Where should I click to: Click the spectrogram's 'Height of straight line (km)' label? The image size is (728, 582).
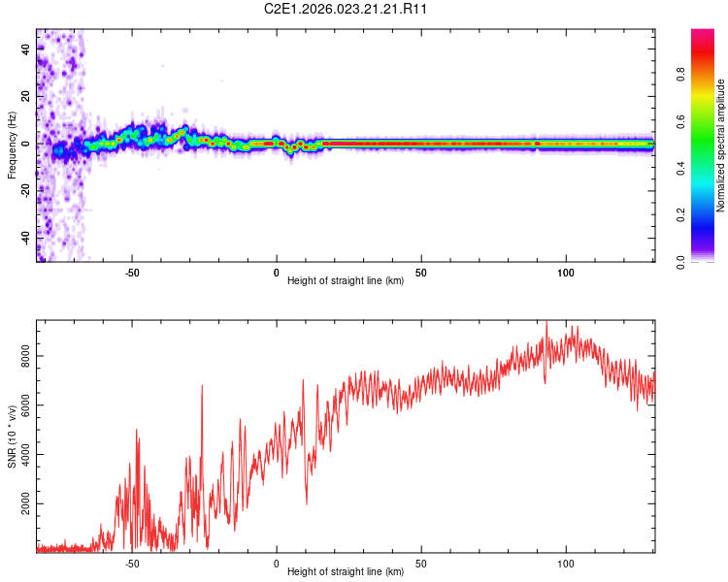click(346, 281)
